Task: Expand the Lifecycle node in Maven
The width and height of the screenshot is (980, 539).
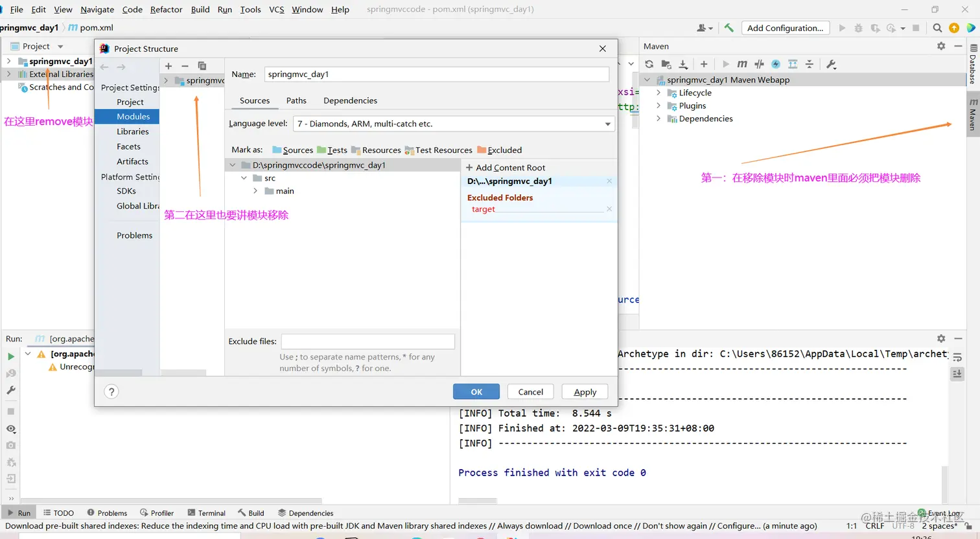Action: [x=659, y=93]
